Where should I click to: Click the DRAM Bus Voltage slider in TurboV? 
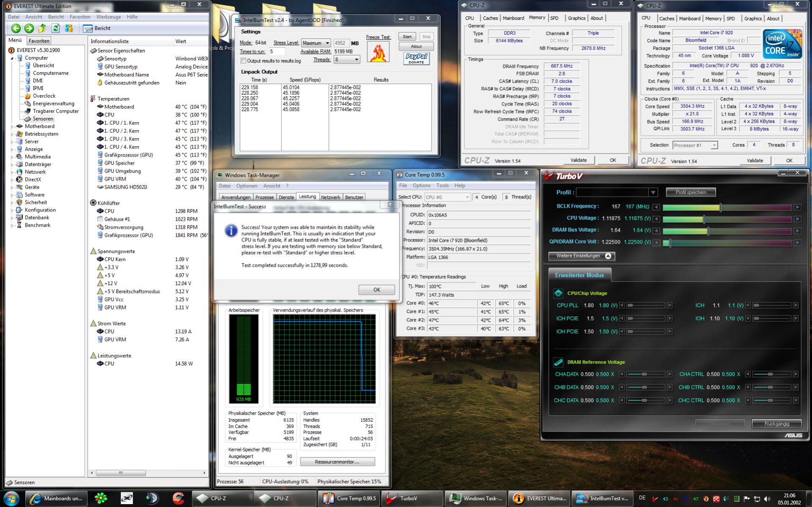tap(727, 231)
